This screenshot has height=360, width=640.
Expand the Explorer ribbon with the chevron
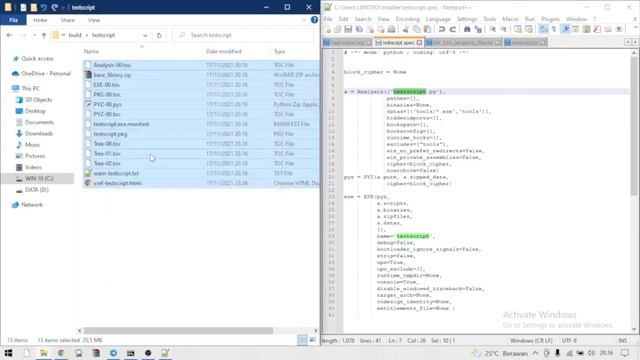click(304, 20)
